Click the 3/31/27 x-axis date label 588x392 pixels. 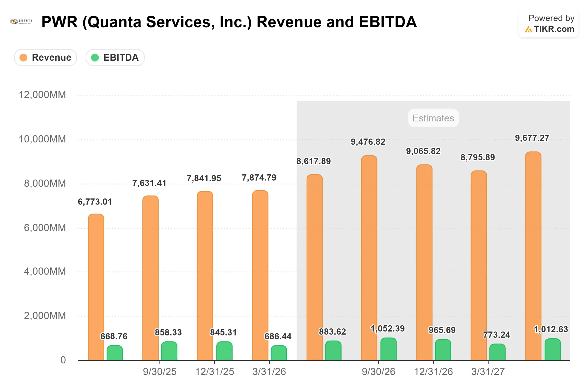[x=488, y=372]
